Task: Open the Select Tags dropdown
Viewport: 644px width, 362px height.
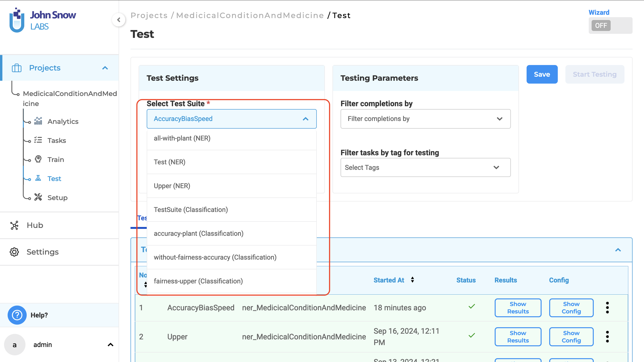Action: pos(426,167)
